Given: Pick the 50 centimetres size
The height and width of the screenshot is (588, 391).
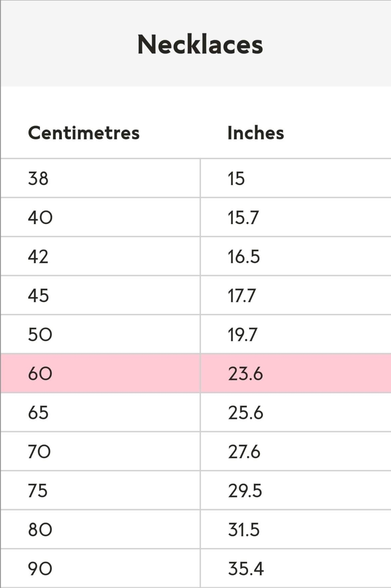Looking at the screenshot, I should [x=40, y=335].
